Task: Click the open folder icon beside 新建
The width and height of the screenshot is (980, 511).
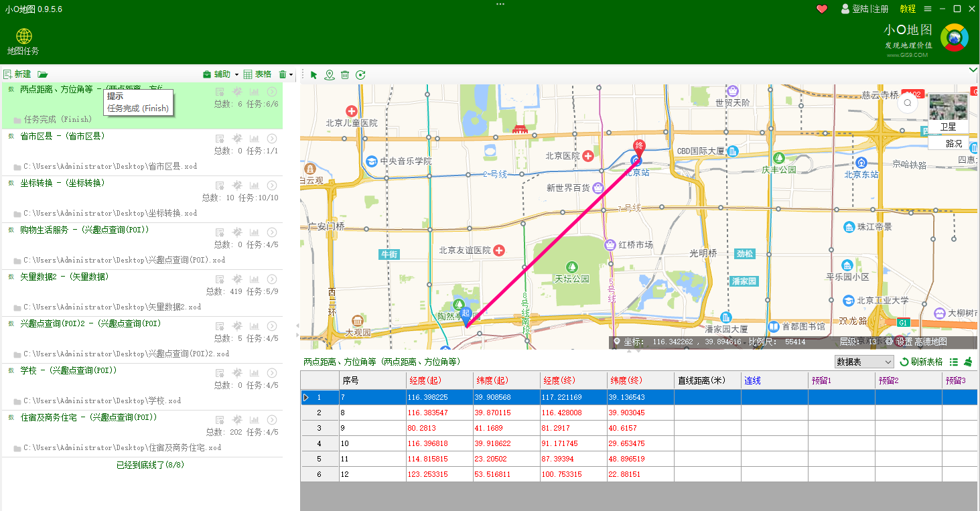Action: click(x=43, y=74)
